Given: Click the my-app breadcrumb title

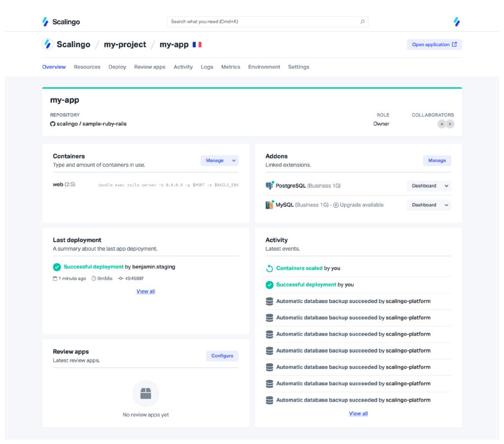Looking at the screenshot, I should [174, 44].
